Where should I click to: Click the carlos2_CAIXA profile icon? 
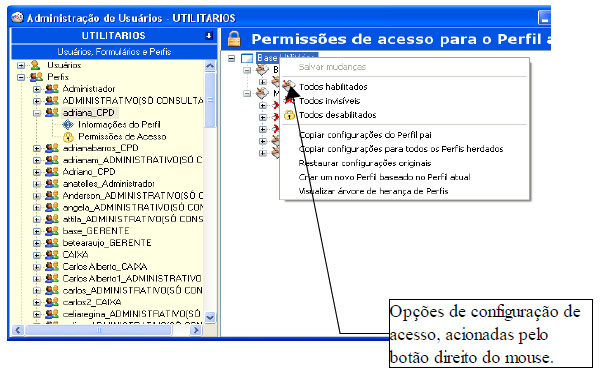52,302
